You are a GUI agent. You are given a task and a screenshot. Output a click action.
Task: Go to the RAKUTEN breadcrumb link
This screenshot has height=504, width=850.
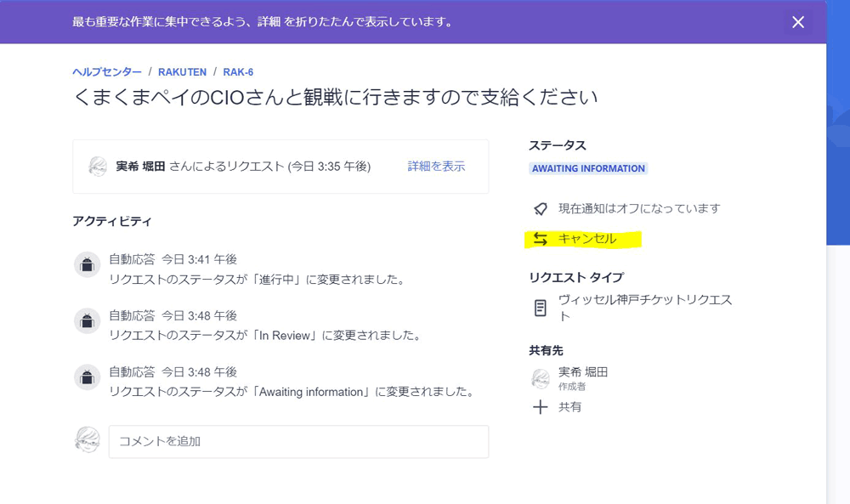point(182,72)
